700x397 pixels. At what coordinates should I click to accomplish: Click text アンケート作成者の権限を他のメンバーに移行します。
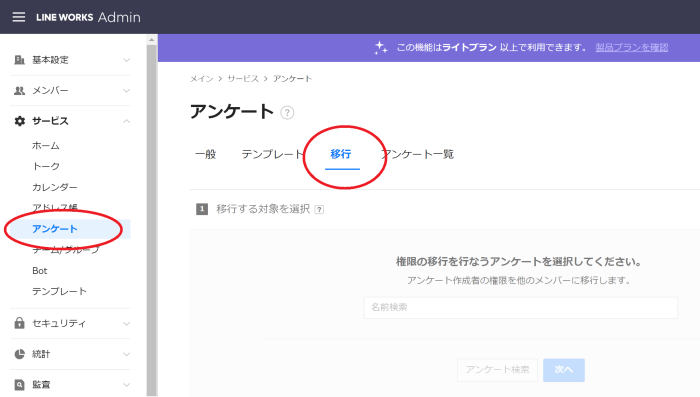[x=519, y=280]
